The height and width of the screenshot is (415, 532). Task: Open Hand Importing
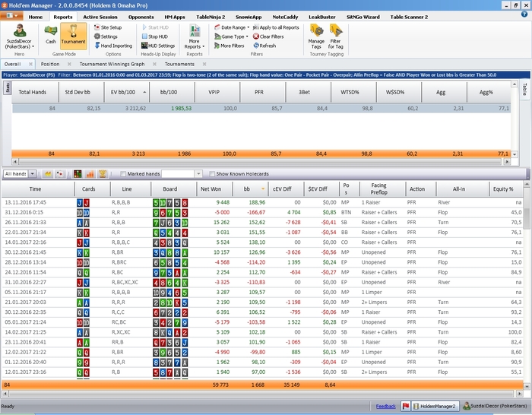[x=113, y=46]
